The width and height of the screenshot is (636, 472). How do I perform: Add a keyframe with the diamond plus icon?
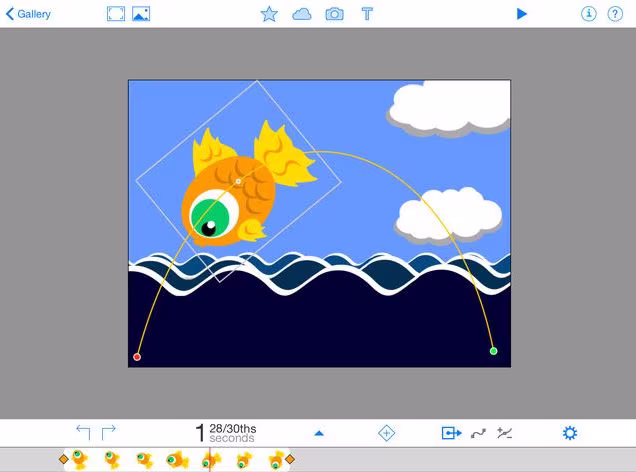(386, 433)
